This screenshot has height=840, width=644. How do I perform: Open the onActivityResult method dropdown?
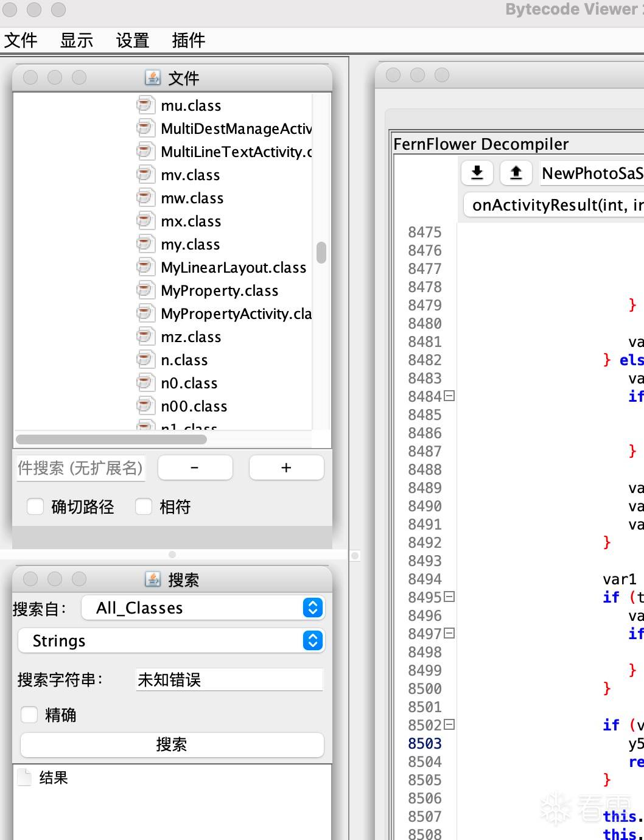coord(554,205)
